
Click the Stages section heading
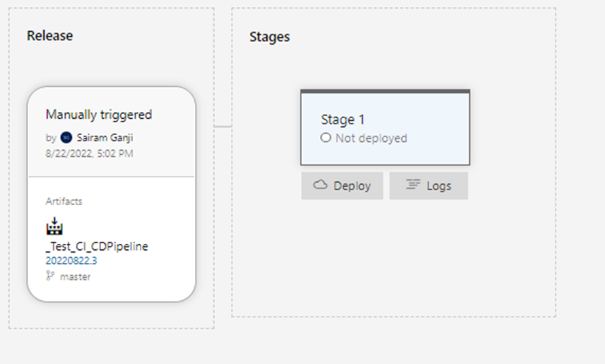click(x=270, y=37)
